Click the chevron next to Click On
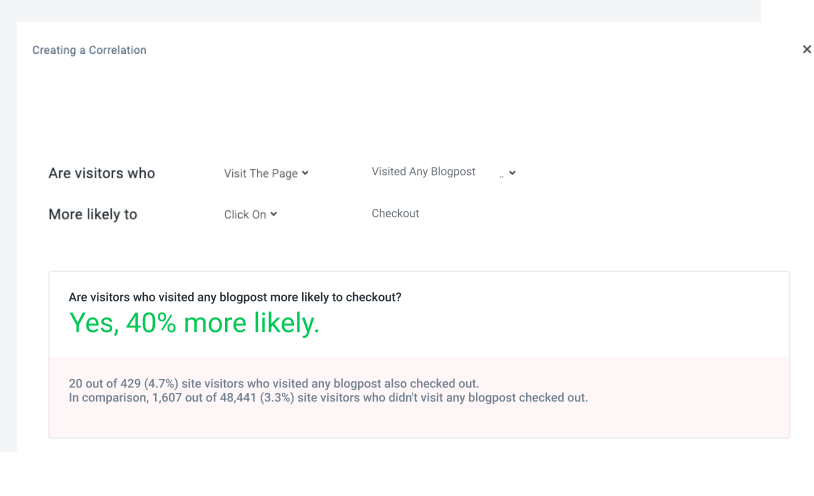This screenshot has width=814, height=496. tap(273, 214)
